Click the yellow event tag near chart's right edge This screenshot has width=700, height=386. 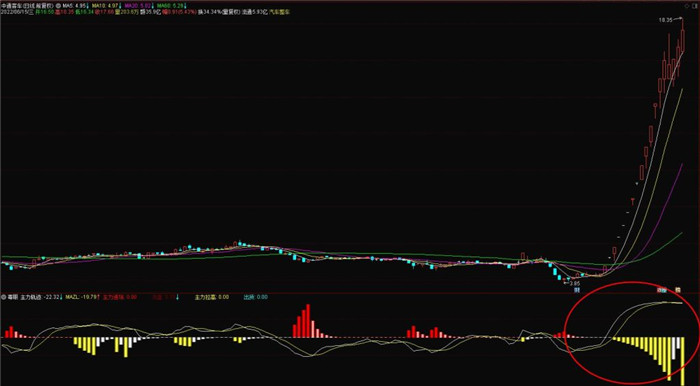[678, 290]
